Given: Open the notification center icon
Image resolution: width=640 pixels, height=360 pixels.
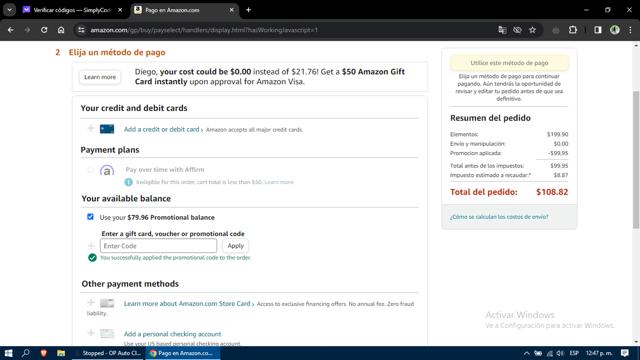Looking at the screenshot, I should 624,353.
